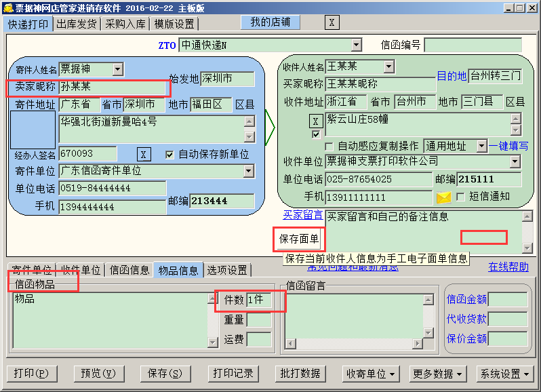This screenshot has width=541, height=392.
Task: Click the X button next to 经办人签名 field
Action: tap(144, 154)
